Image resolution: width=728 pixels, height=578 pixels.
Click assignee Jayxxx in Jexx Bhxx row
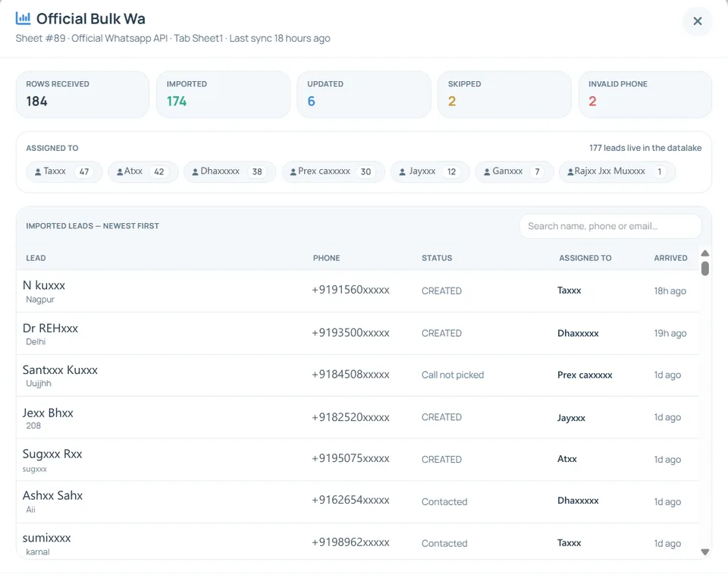571,418
